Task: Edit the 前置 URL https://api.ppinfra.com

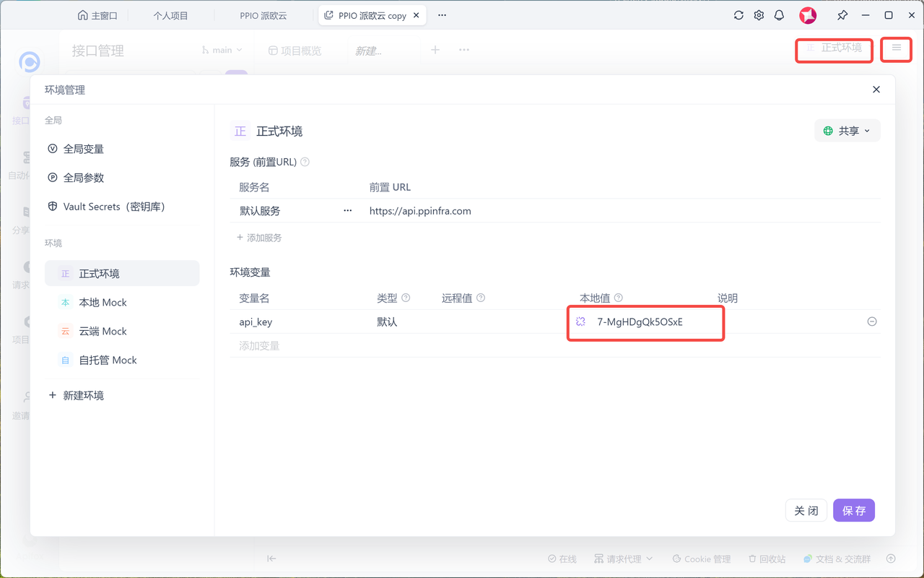Action: click(x=420, y=211)
